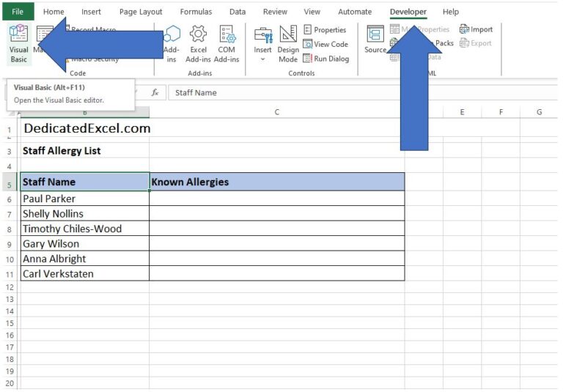Click the Excel Add-ins icon
Screen dimensions: 563x392
pos(198,44)
